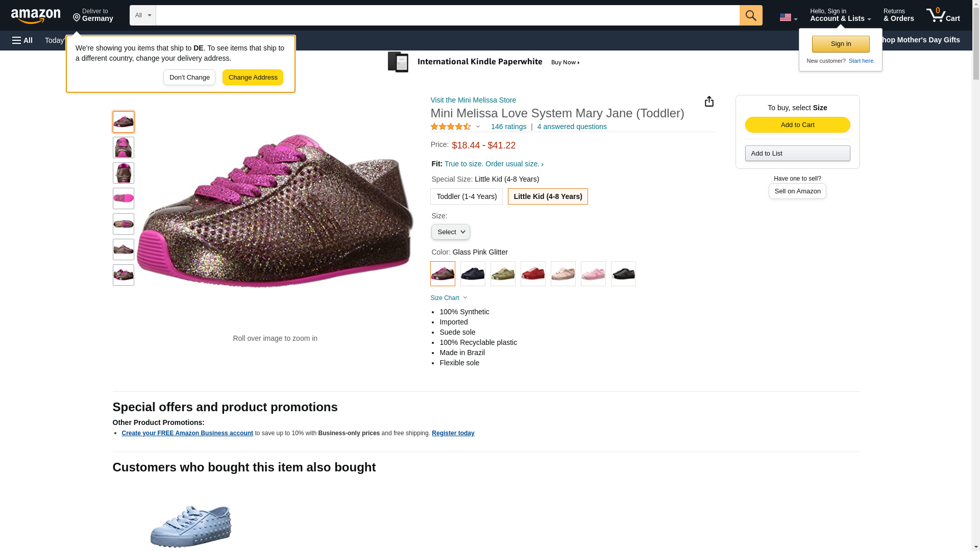Click the Add to Cart button
The height and width of the screenshot is (551, 980).
797,125
